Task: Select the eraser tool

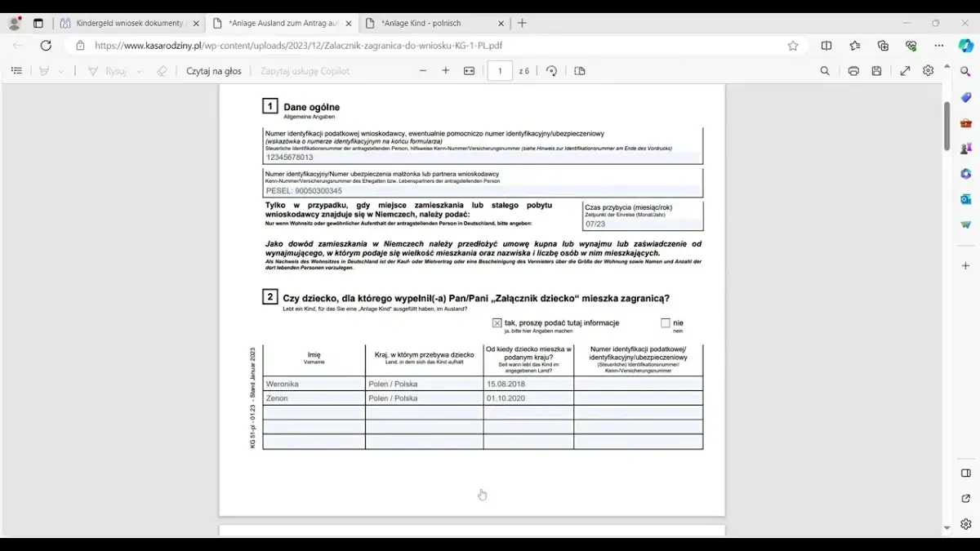Action: pos(162,69)
